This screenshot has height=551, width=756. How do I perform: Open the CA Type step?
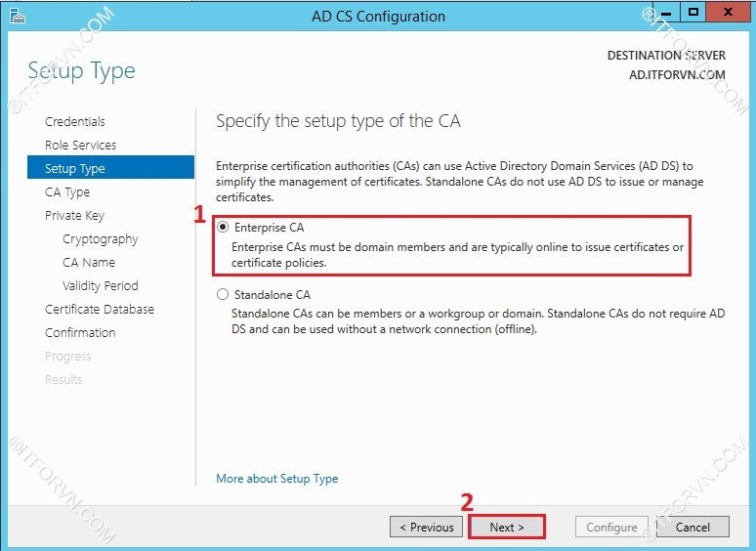pos(67,192)
